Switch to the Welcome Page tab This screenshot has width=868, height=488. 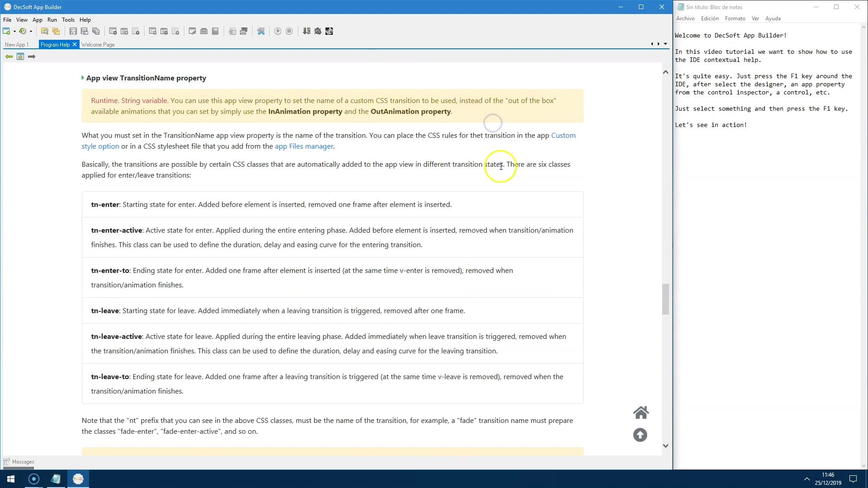pyautogui.click(x=98, y=45)
